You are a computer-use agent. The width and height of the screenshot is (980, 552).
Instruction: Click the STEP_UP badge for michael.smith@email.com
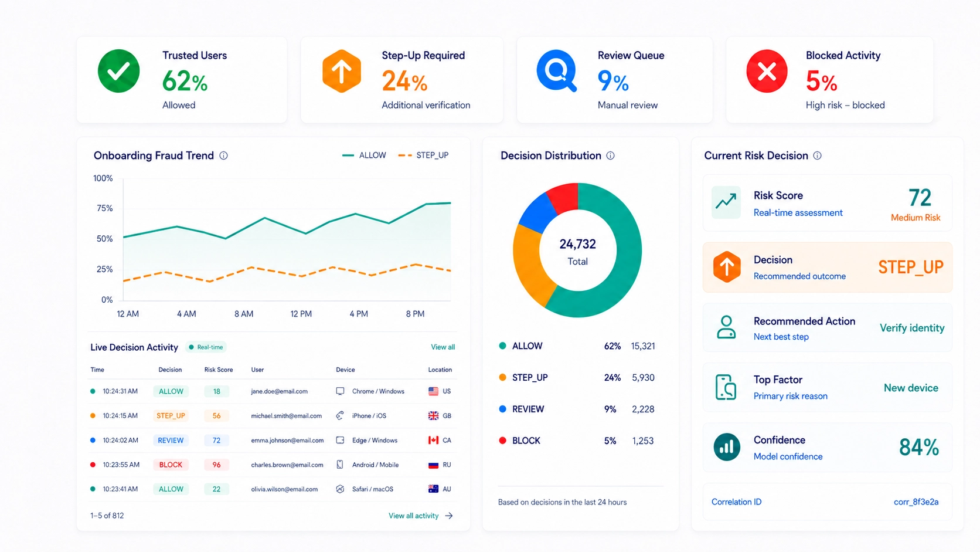pyautogui.click(x=171, y=415)
